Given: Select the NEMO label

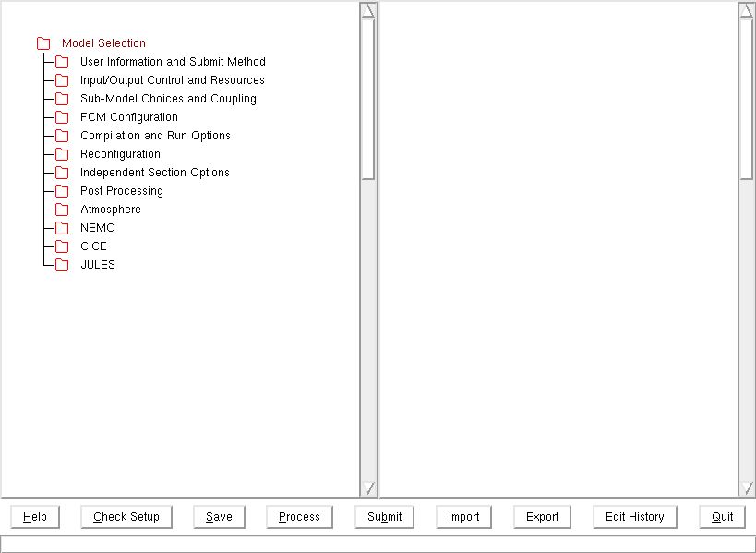Looking at the screenshot, I should pos(98,228).
